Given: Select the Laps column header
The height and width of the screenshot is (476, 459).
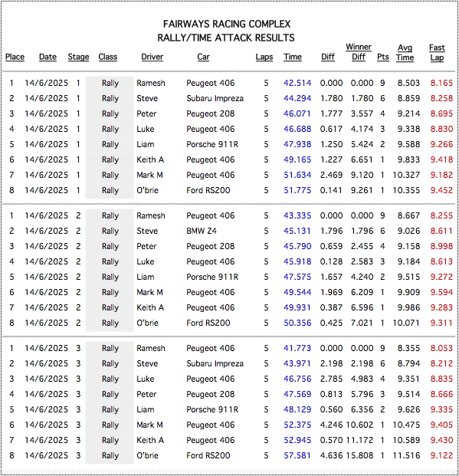Looking at the screenshot, I should 264,57.
